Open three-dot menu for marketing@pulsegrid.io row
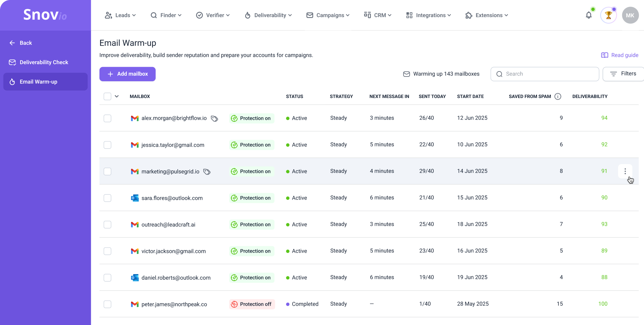644x325 pixels. [625, 171]
